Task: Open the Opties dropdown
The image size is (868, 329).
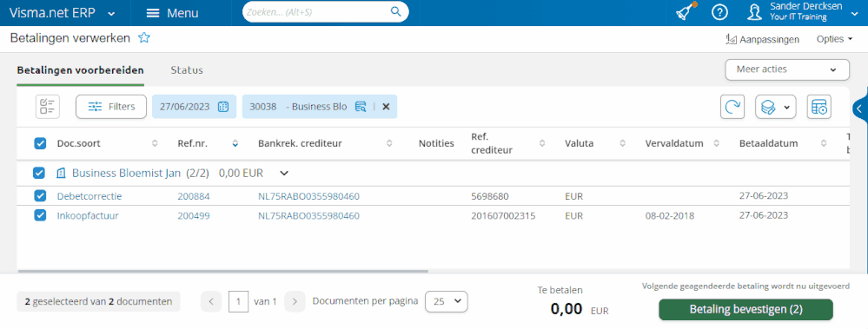Action: (834, 39)
